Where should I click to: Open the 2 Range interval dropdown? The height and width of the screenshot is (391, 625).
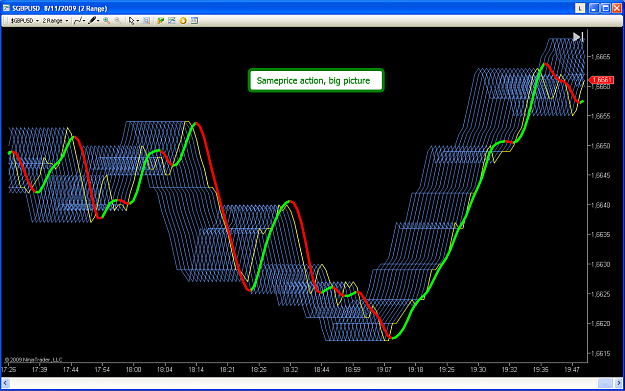point(55,21)
